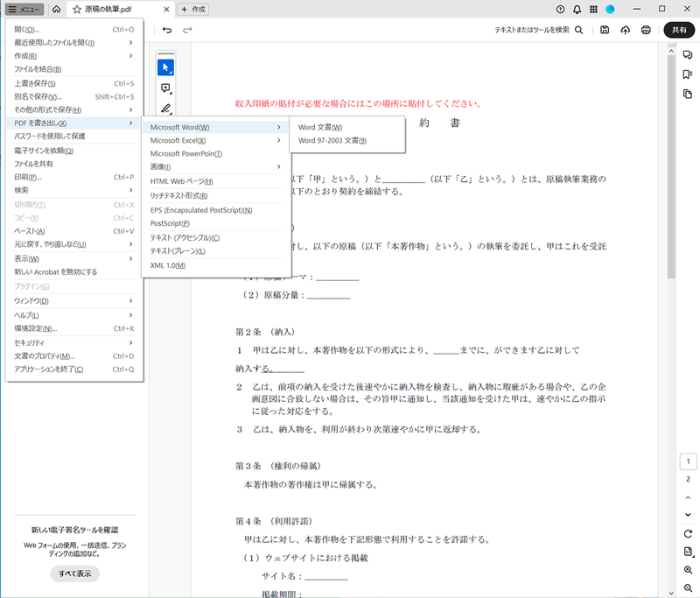The width and height of the screenshot is (700, 598).
Task: Choose PostScript(P) export option
Action: click(x=216, y=223)
